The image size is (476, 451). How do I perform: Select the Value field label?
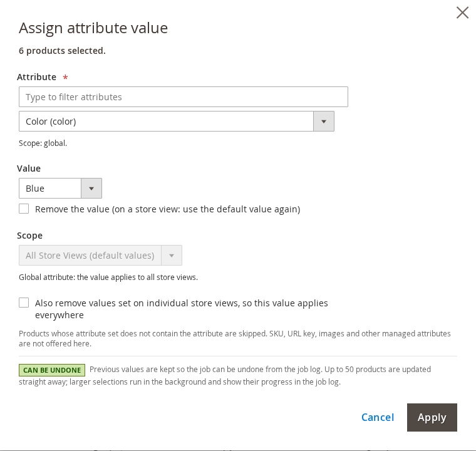click(x=29, y=168)
